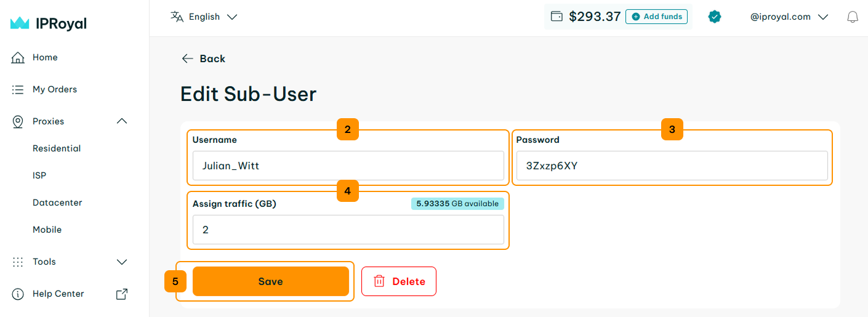The height and width of the screenshot is (317, 868).
Task: Click the My Orders list icon
Action: (18, 89)
